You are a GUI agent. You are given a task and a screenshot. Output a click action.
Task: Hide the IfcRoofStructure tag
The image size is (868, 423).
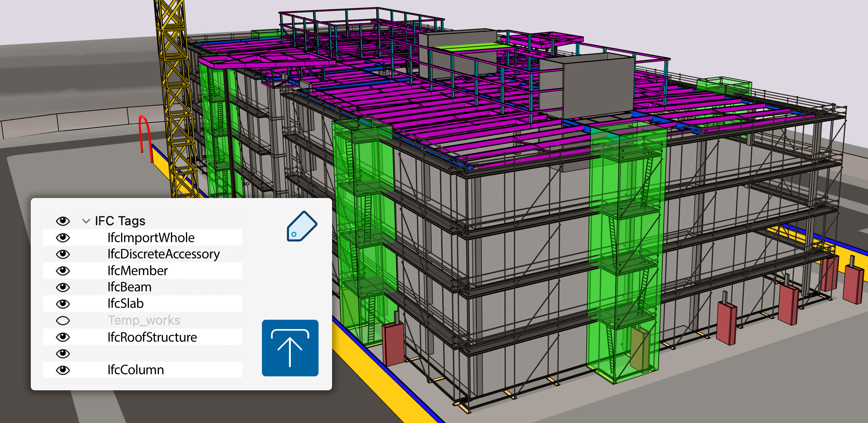[63, 337]
